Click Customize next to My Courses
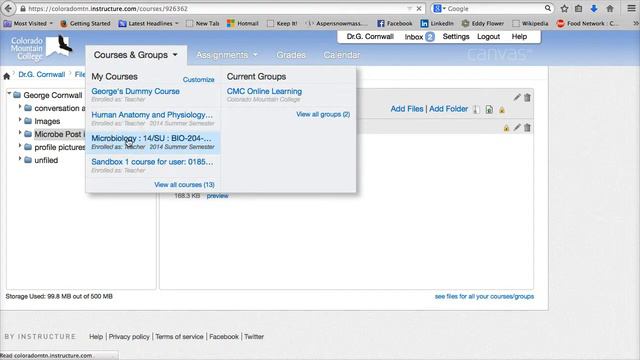 [x=198, y=80]
